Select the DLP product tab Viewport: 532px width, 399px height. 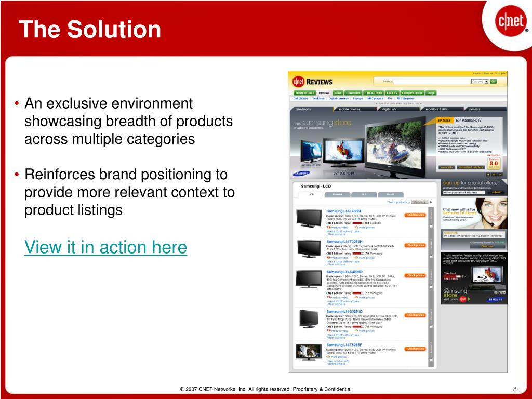[364, 194]
